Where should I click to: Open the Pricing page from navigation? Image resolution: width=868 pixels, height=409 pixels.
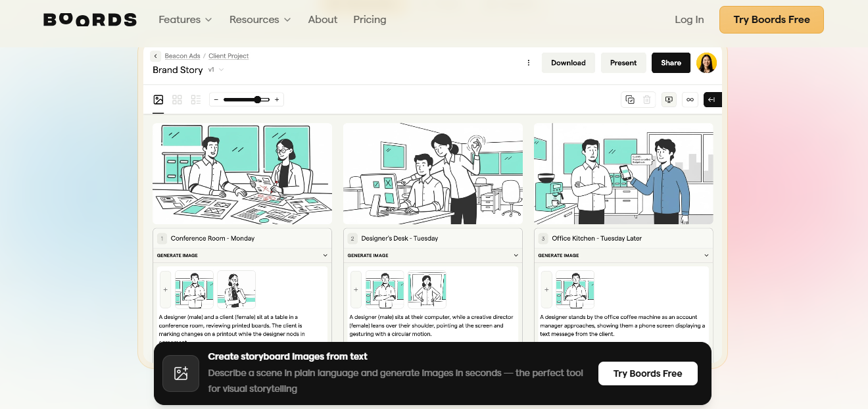point(370,20)
